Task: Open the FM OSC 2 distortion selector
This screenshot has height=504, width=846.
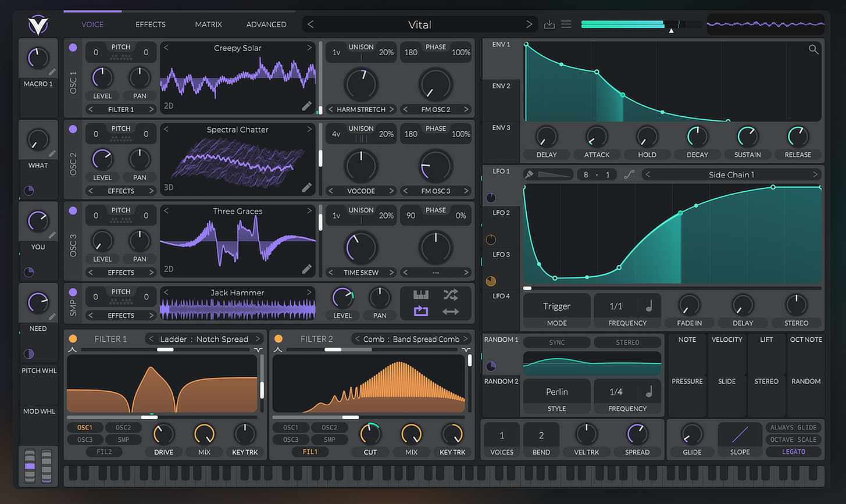Action: [x=436, y=109]
